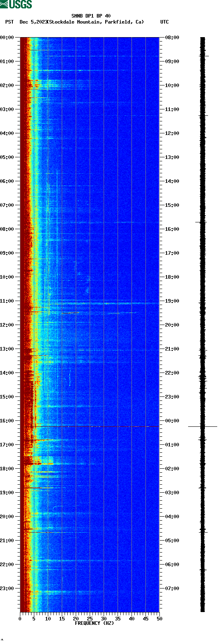Click the '03:00' PST time label

click(7, 109)
